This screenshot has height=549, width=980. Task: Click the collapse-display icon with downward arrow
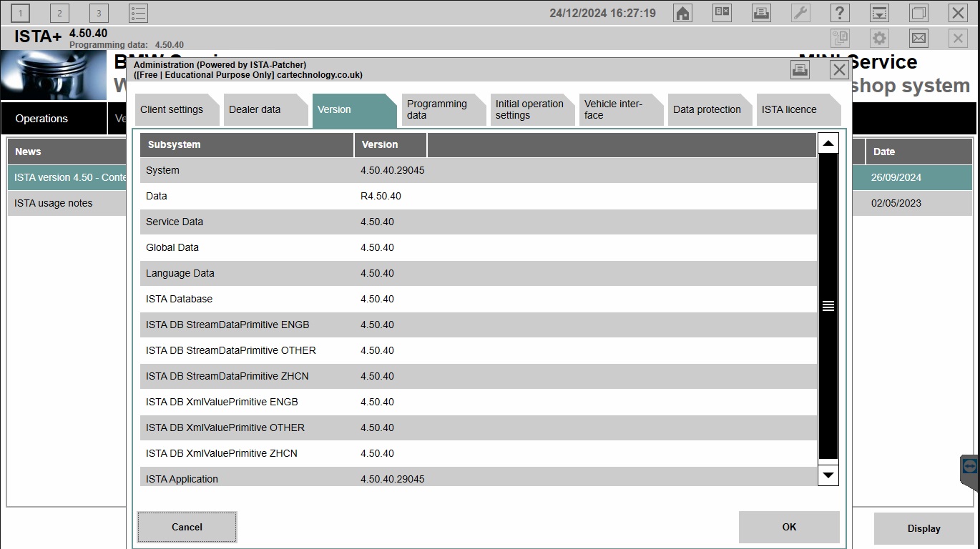coord(878,12)
